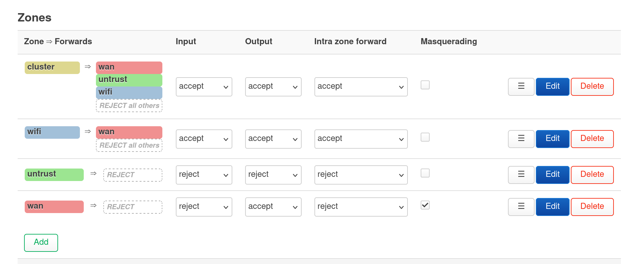
Task: Click the REJECT all others label in wifi row
Action: click(129, 145)
